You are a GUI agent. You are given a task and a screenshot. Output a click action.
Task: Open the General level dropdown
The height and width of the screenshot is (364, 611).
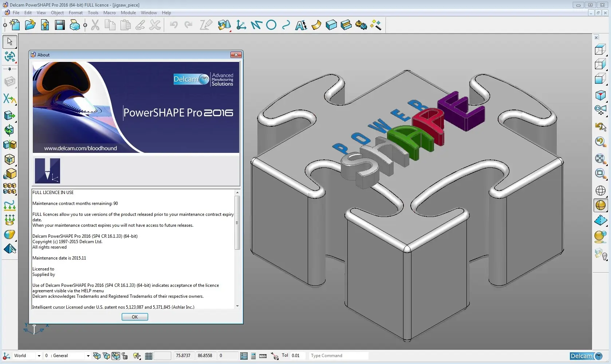(x=88, y=356)
